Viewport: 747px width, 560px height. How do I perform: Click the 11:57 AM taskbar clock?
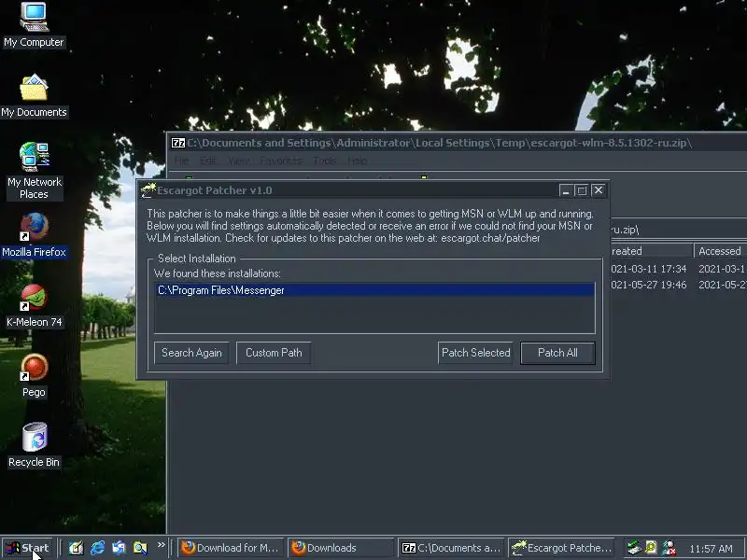(x=711, y=549)
